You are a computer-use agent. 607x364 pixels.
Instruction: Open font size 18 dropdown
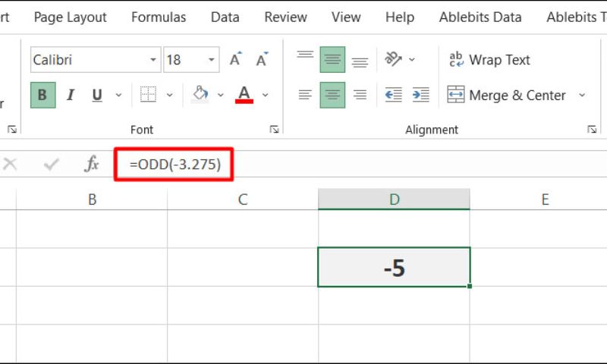tap(212, 60)
